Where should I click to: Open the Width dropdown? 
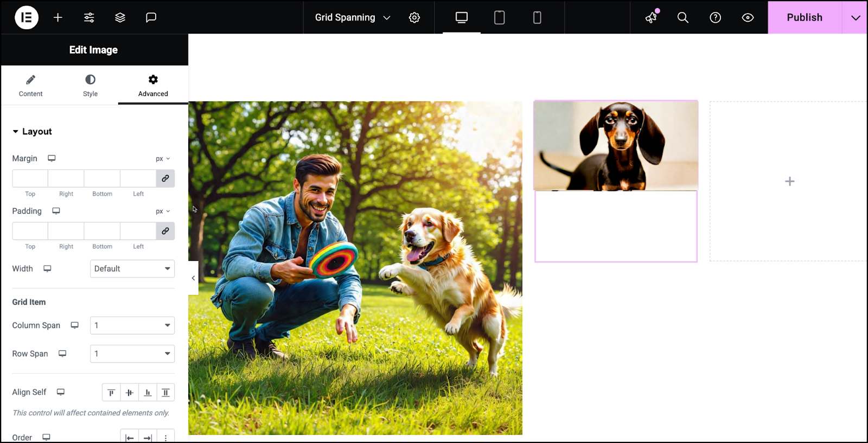tap(132, 268)
